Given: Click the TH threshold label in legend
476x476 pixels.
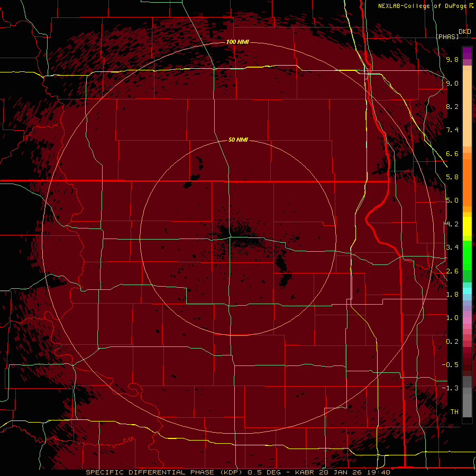Looking at the screenshot, I should tap(454, 412).
